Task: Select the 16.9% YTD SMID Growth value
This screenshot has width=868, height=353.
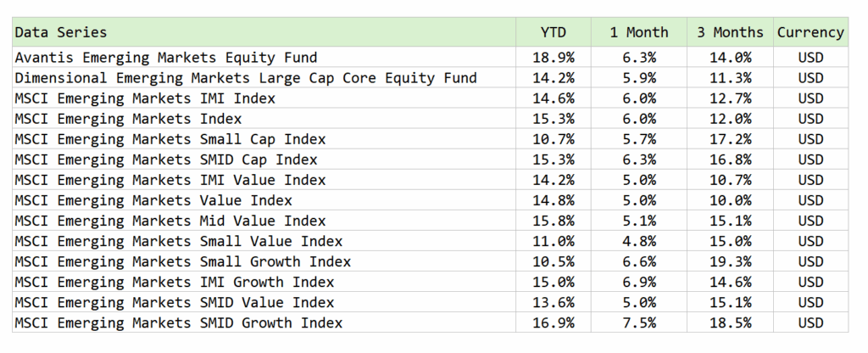Action: pos(553,322)
